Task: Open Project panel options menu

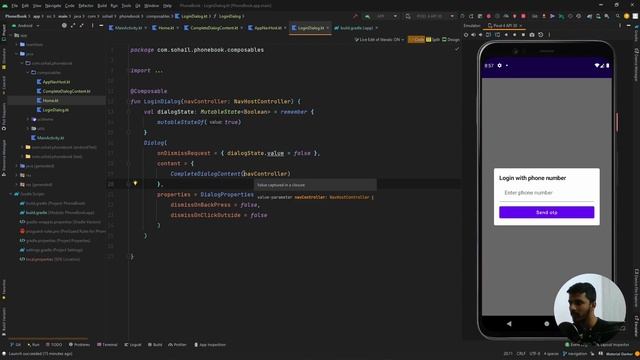Action: click(93, 25)
